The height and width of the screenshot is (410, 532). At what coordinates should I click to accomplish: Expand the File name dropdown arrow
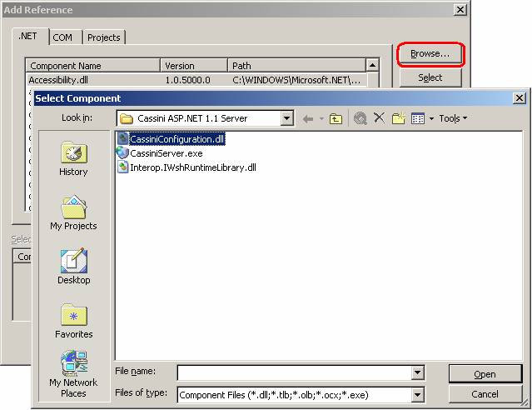[x=418, y=373]
